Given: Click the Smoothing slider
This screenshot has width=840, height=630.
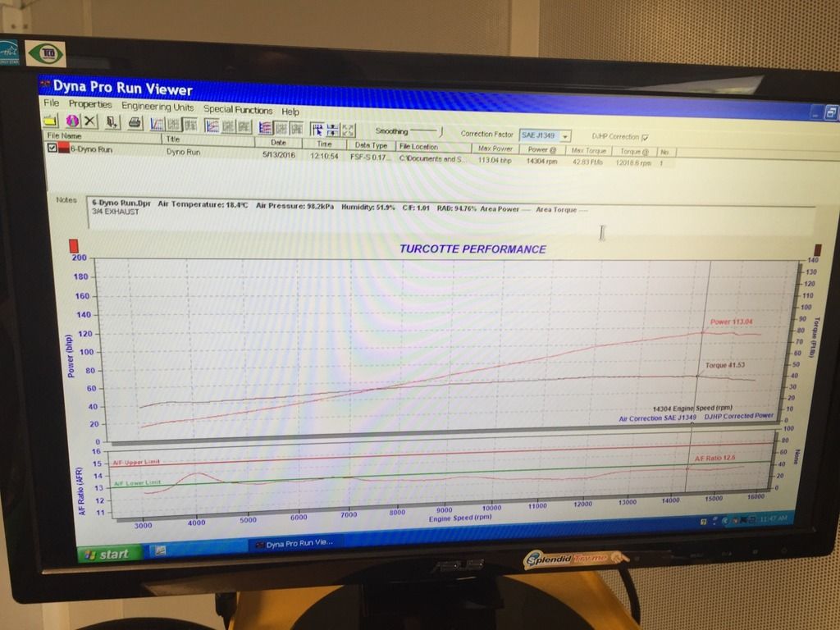Looking at the screenshot, I should click(x=427, y=131).
